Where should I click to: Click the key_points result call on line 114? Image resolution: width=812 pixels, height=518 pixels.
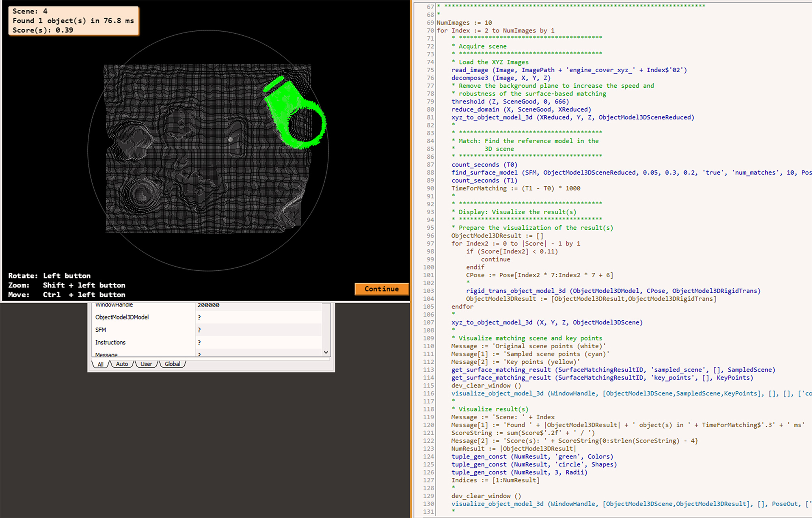tap(602, 378)
